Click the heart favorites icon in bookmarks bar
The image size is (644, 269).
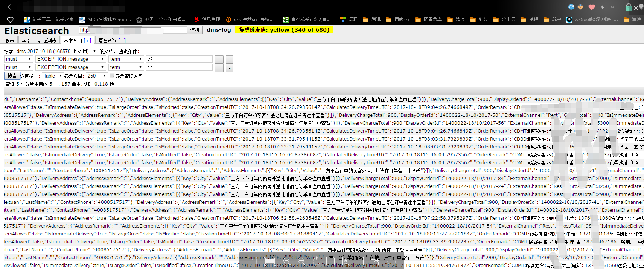point(10,20)
